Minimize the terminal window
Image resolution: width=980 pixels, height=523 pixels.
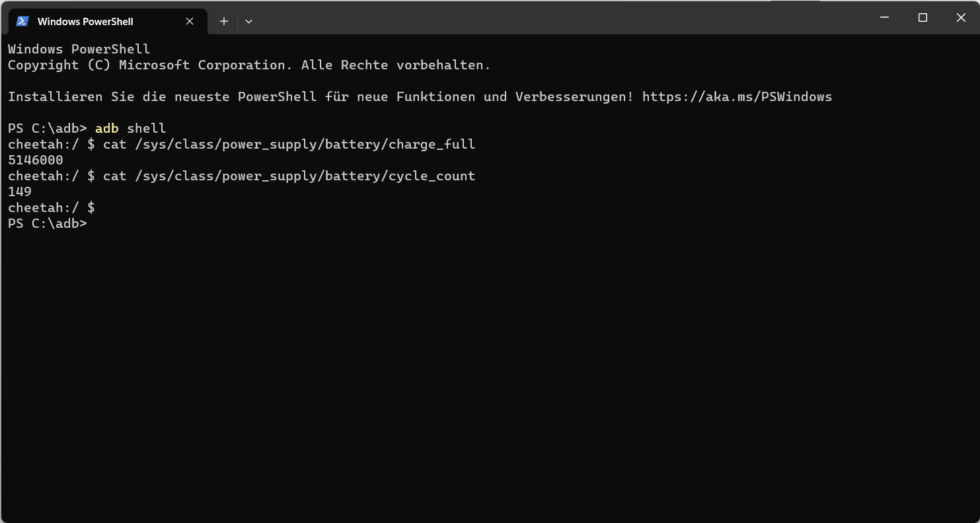[x=885, y=18]
